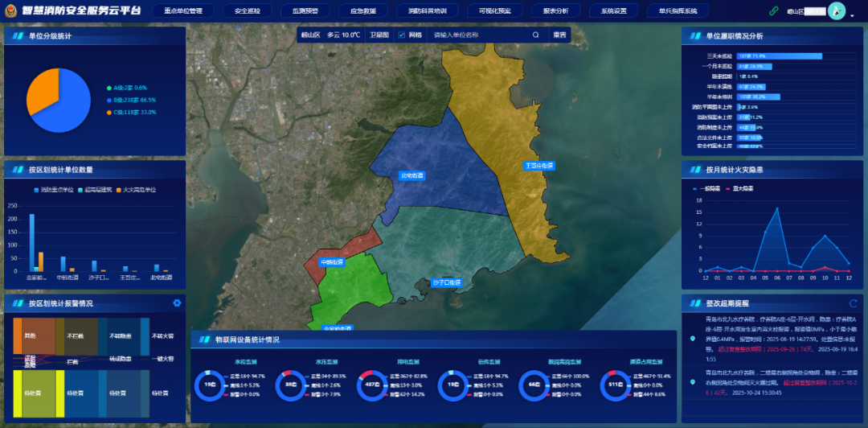This screenshot has width=868, height=428.
Task: Open the 重点单位管理 menu
Action: (182, 11)
